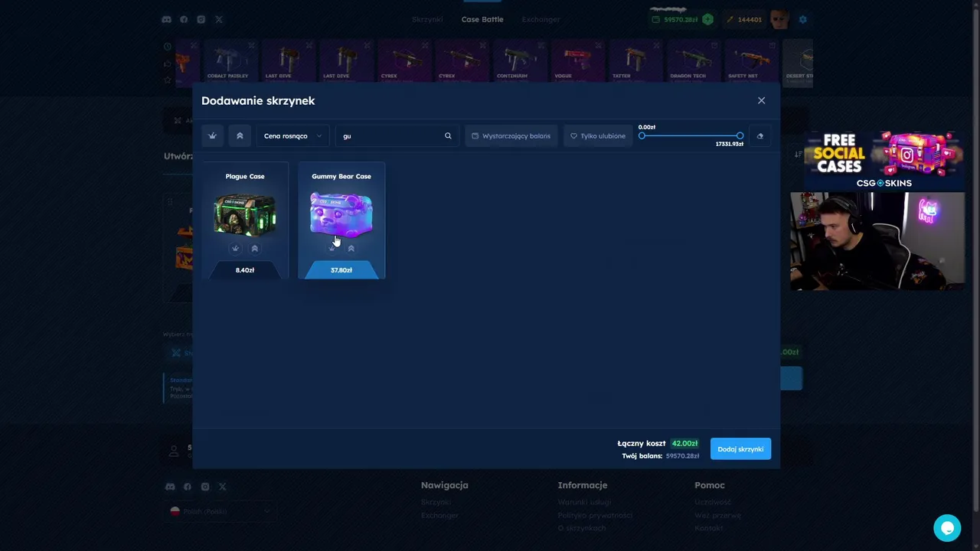Open the Polityka prywatności footer link
Image resolution: width=980 pixels, height=551 pixels.
pos(595,515)
